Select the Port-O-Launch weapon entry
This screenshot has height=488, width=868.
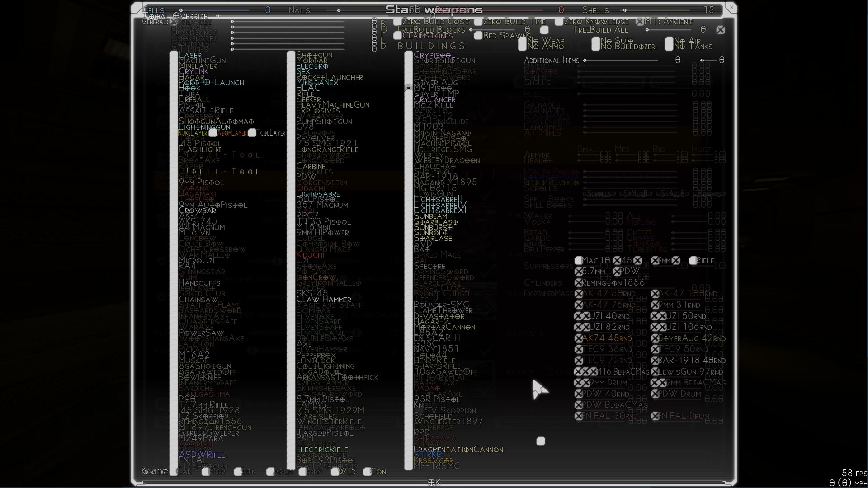[211, 83]
